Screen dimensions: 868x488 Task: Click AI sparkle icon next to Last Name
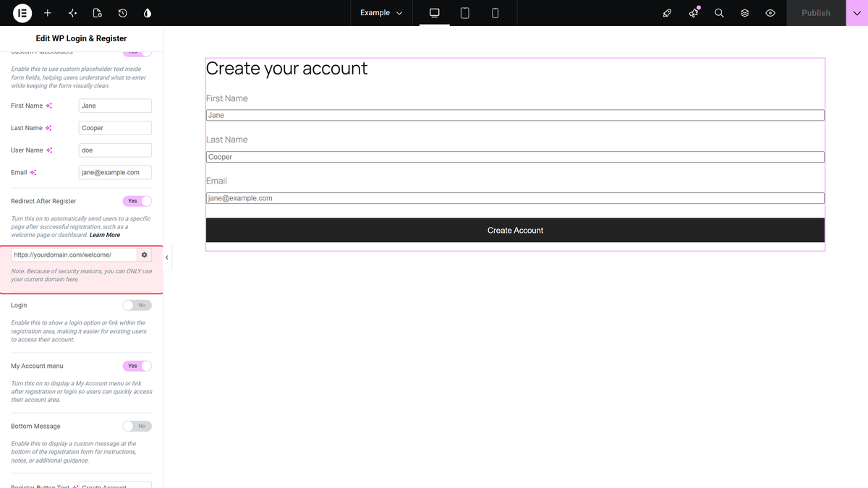tap(48, 128)
